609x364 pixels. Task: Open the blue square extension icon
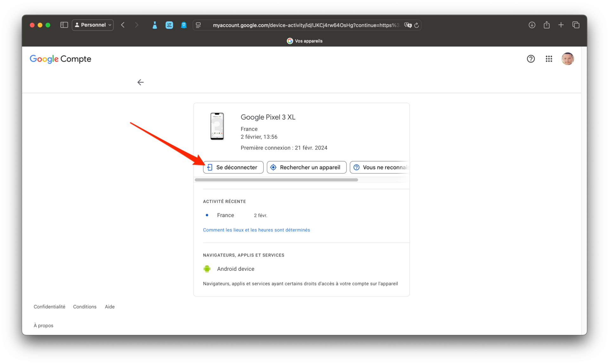[x=169, y=25]
